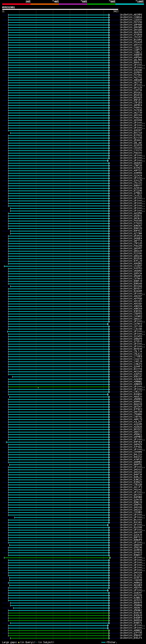Click hit label UniRef100_C4XW83
Image resolution: width=146 pixels, height=644 pixels.
click(131, 316)
